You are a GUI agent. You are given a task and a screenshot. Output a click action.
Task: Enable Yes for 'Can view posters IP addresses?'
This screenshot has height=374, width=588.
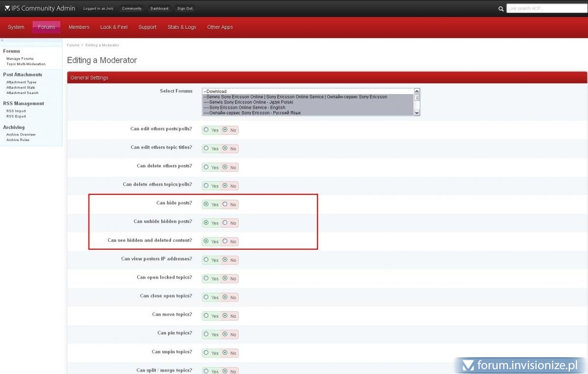point(206,260)
